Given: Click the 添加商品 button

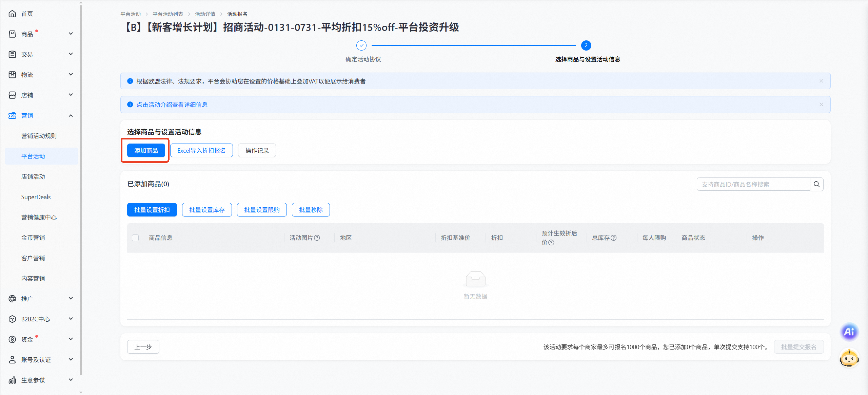Looking at the screenshot, I should 146,151.
